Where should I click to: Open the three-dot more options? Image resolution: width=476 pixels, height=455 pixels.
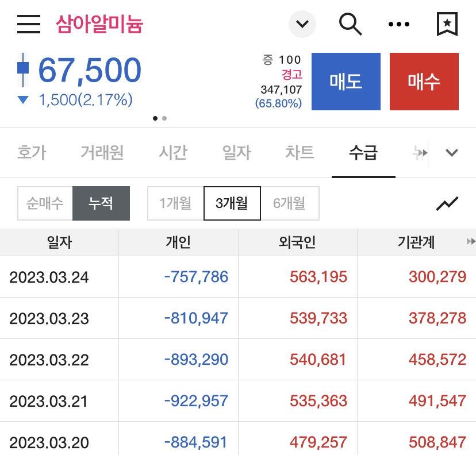point(399,24)
